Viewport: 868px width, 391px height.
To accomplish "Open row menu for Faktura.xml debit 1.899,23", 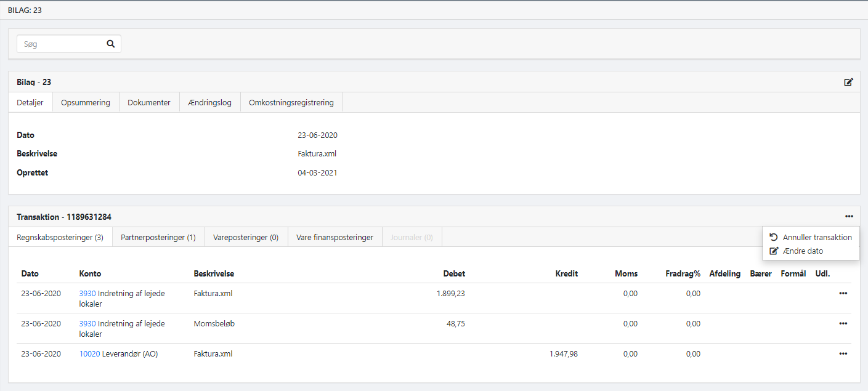I will pos(843,293).
